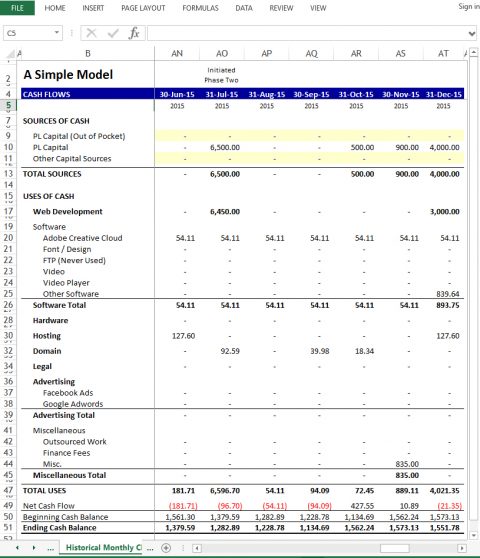Select Net Cash Flow value 427.55
This screenshot has width=480, height=558.
tap(362, 506)
